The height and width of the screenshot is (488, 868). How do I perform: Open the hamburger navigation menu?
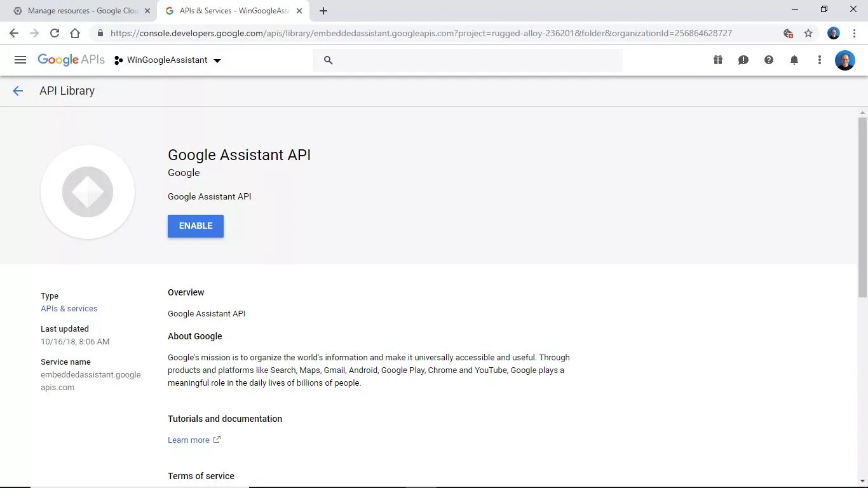pos(20,60)
